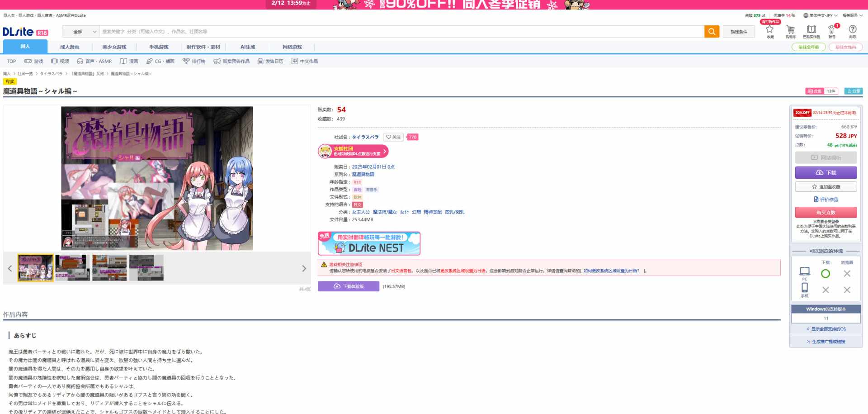The width and height of the screenshot is (868, 414).
Task: Click the 下载体验版 trial download button
Action: click(349, 286)
